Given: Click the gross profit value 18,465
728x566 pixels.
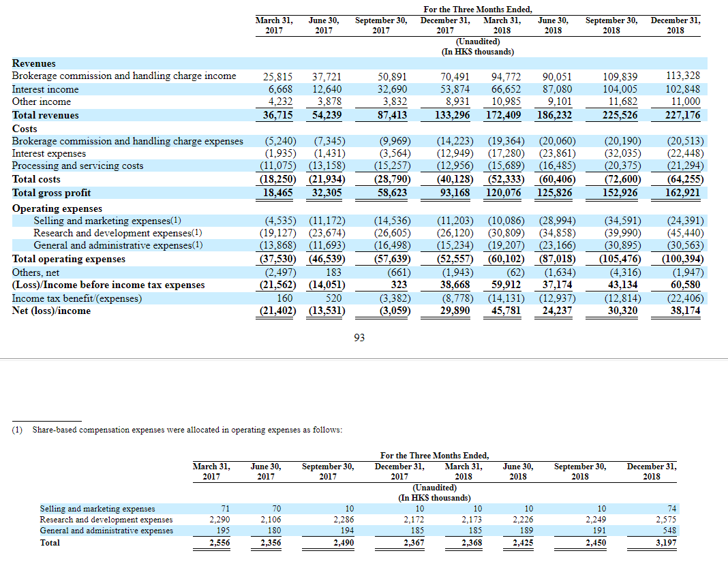Looking at the screenshot, I should tap(277, 193).
